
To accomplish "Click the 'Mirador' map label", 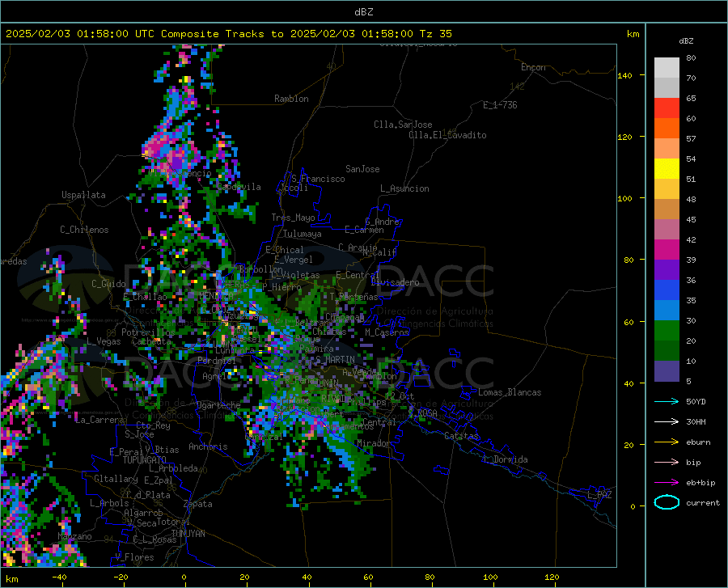I will (x=373, y=443).
